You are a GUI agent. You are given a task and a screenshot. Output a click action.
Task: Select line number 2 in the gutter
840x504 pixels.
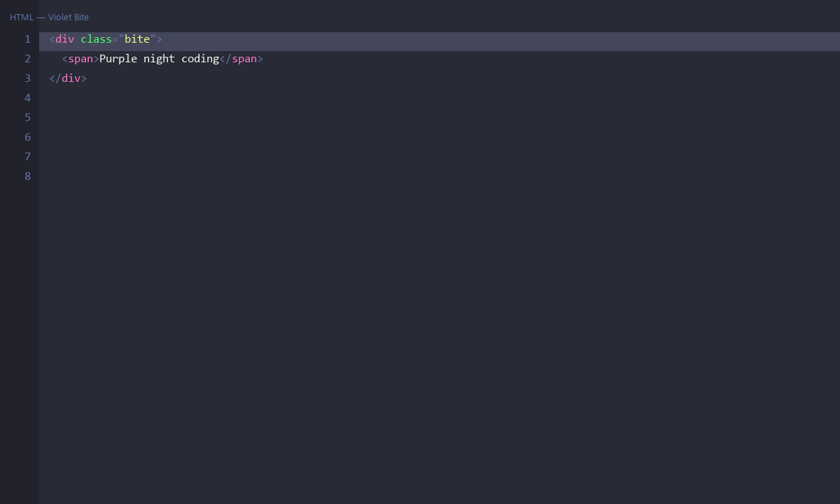tap(27, 59)
